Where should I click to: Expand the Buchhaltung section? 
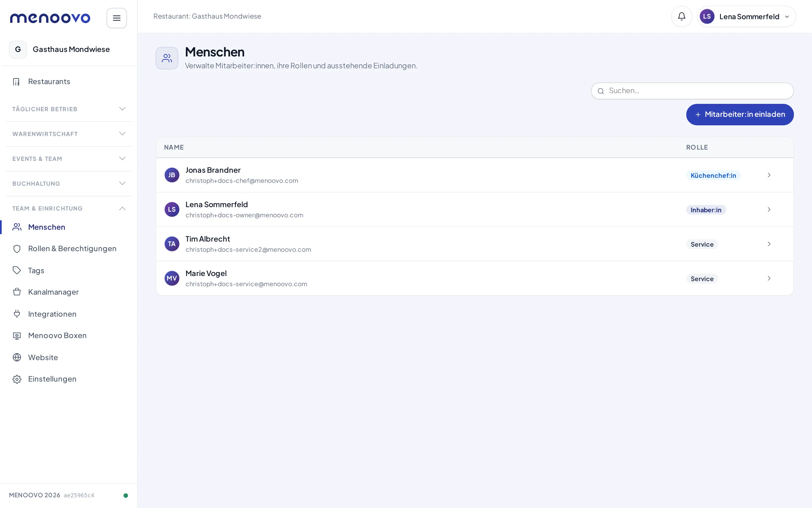coord(69,184)
